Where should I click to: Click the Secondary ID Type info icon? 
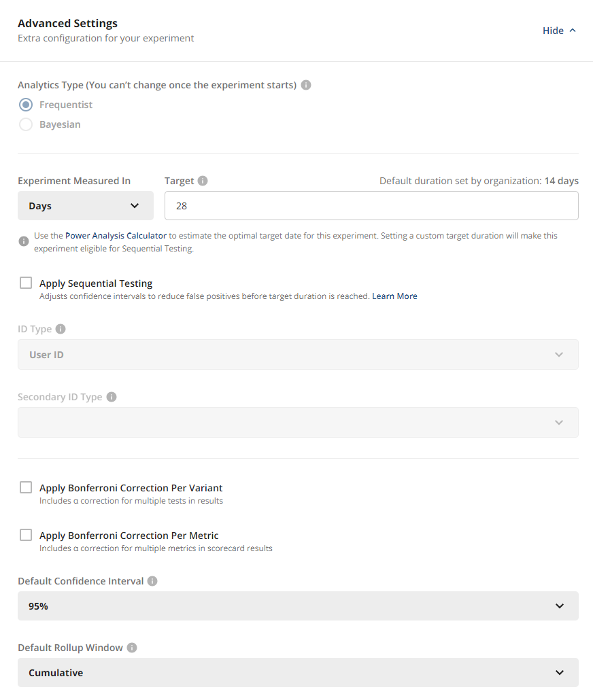(x=112, y=397)
